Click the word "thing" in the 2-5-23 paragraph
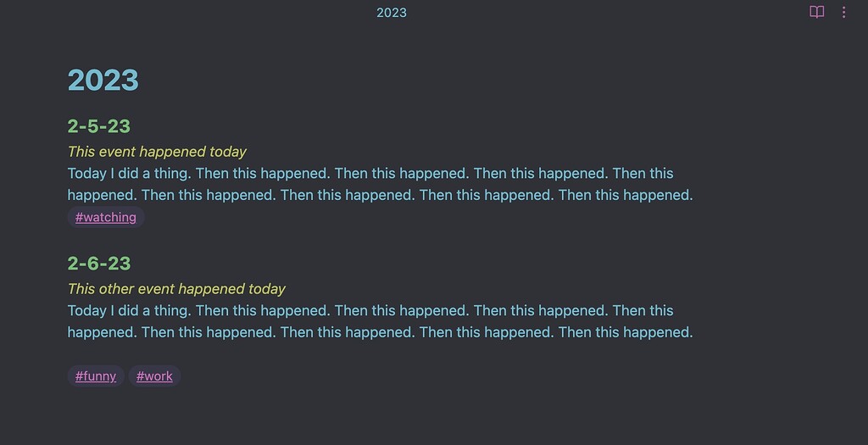 [x=168, y=174]
